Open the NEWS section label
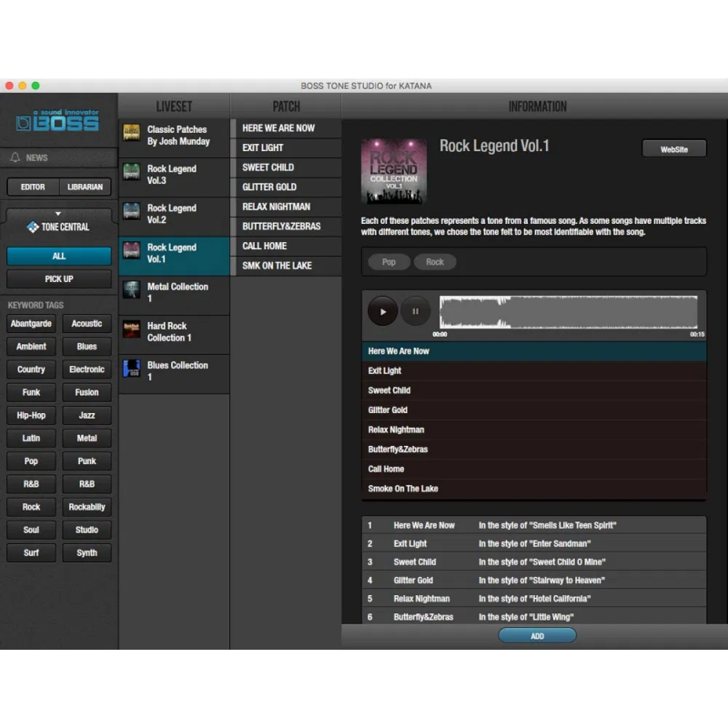 click(x=36, y=157)
